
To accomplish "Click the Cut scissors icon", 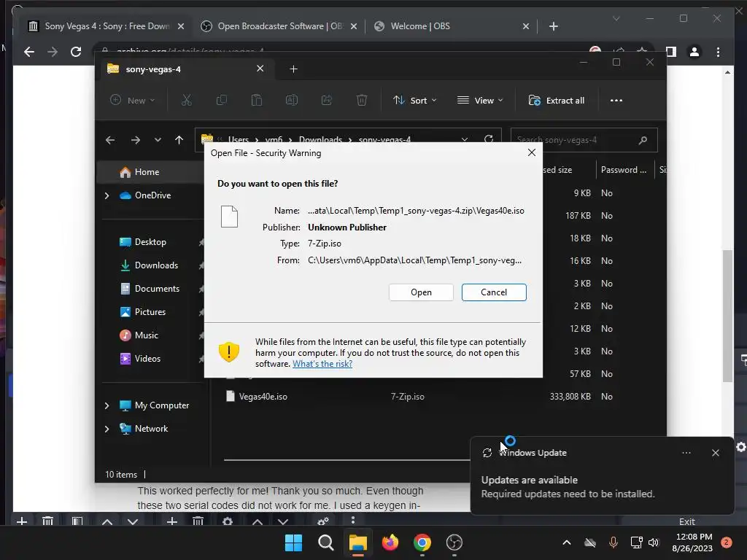I will pos(186,101).
